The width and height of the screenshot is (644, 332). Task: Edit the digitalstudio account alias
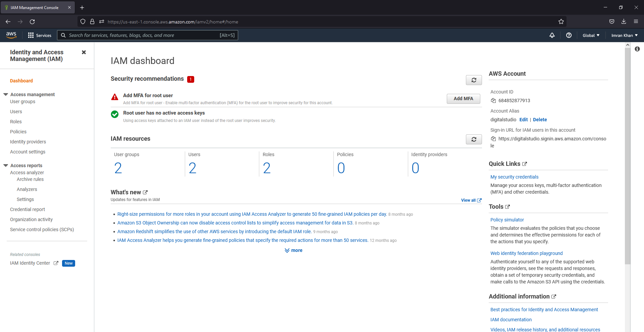pyautogui.click(x=524, y=120)
